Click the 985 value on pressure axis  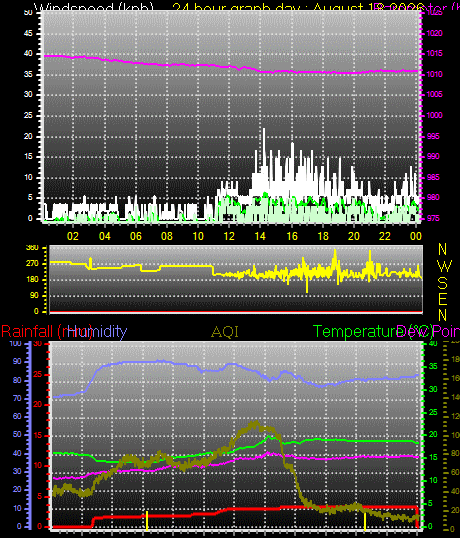tap(434, 177)
